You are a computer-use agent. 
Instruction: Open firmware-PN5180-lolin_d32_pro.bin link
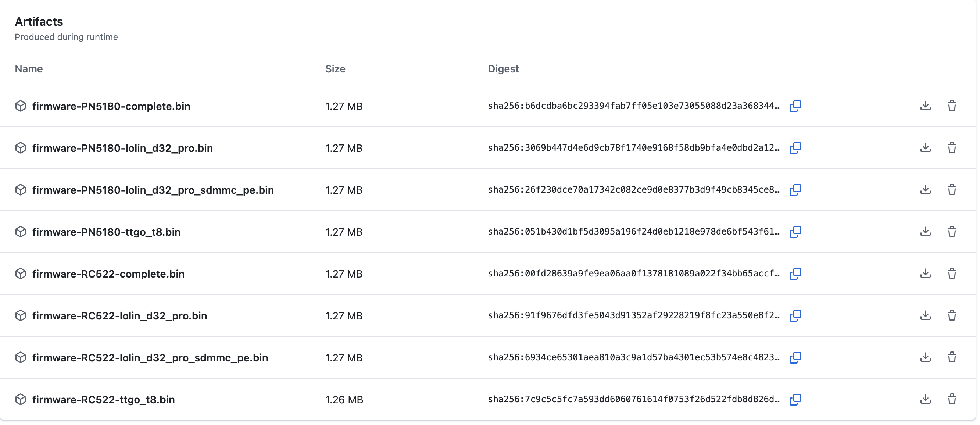[122, 148]
